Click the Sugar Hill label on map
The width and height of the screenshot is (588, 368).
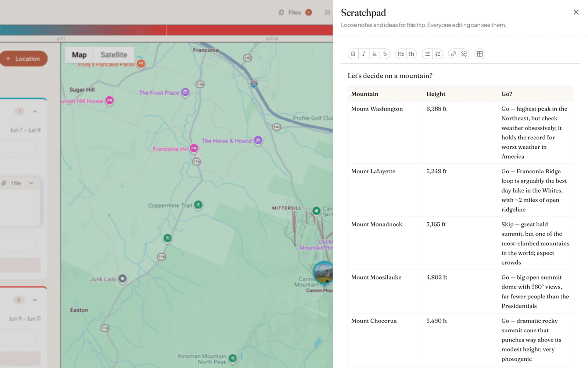(82, 90)
